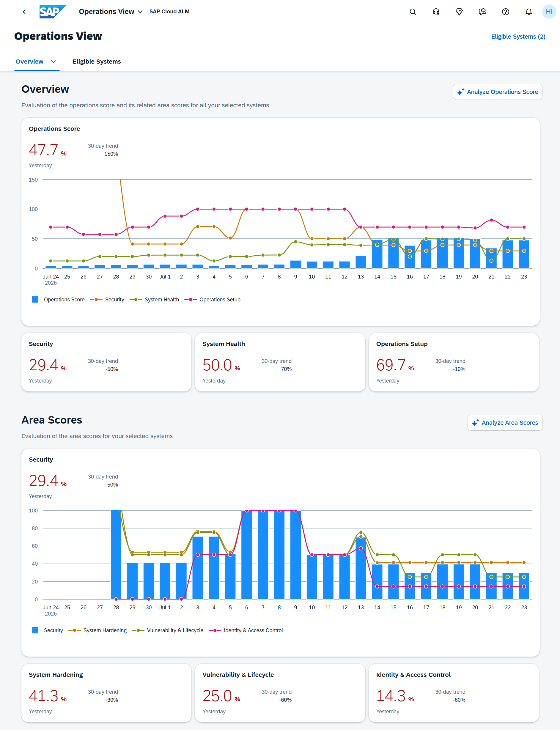Open the help question mark icon
This screenshot has height=730, width=560.
505,12
